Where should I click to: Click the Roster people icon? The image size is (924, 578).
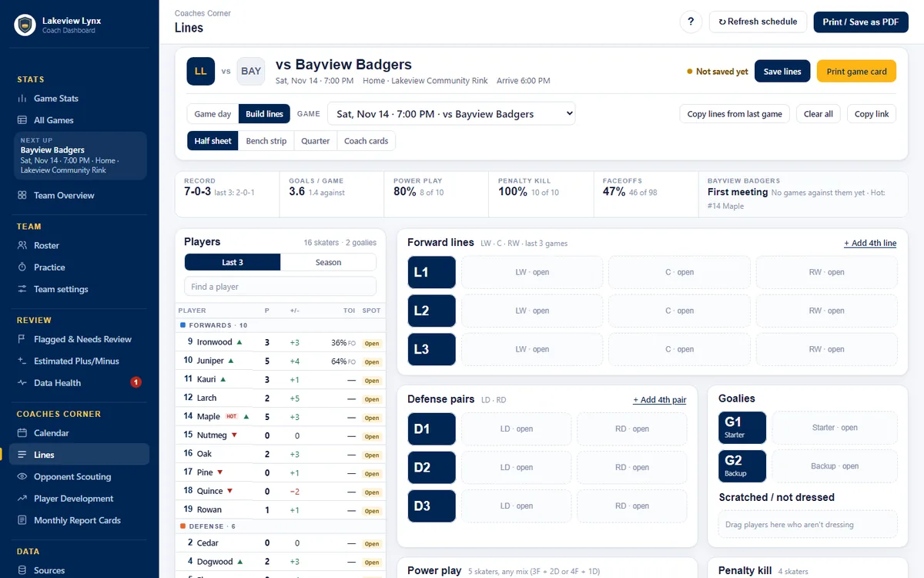tap(22, 245)
